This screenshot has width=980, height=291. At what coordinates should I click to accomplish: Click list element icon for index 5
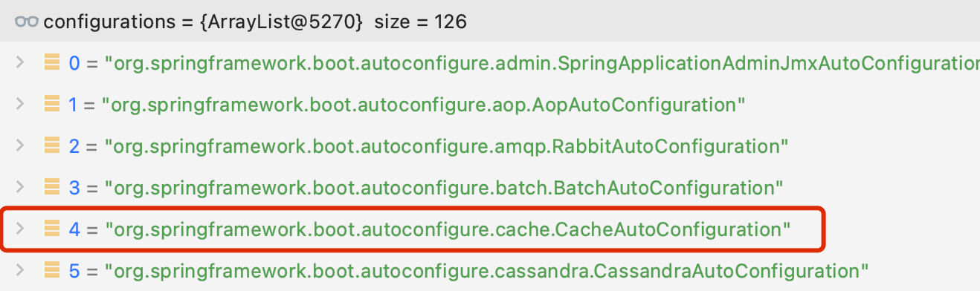pos(51,270)
